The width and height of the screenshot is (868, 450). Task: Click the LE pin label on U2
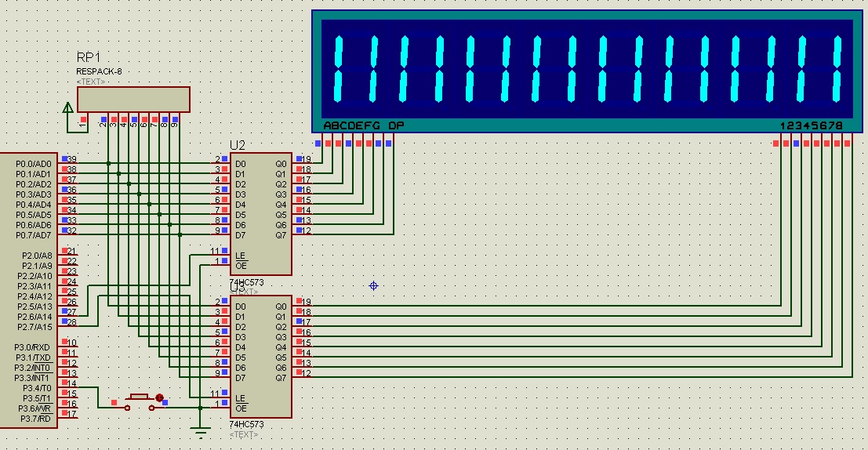click(x=240, y=256)
